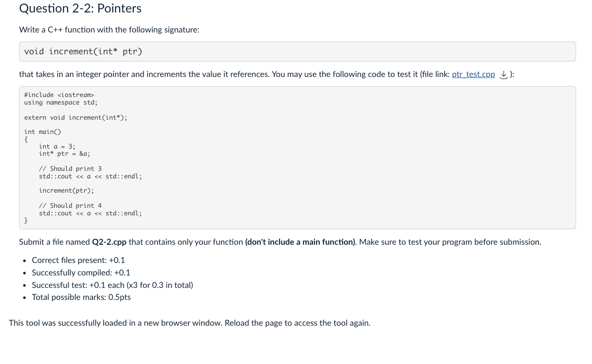Click the '// Should print 3' comment

pos(70,169)
